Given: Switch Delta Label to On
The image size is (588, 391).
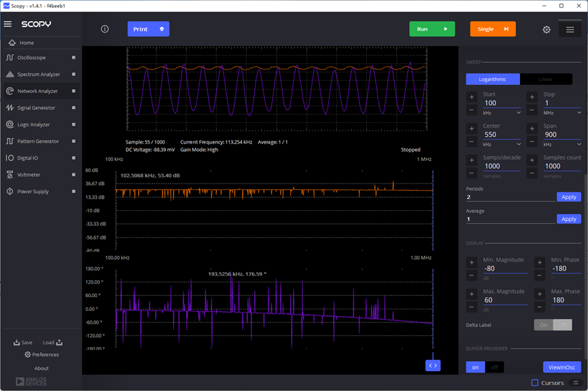Looking at the screenshot, I should (543, 325).
